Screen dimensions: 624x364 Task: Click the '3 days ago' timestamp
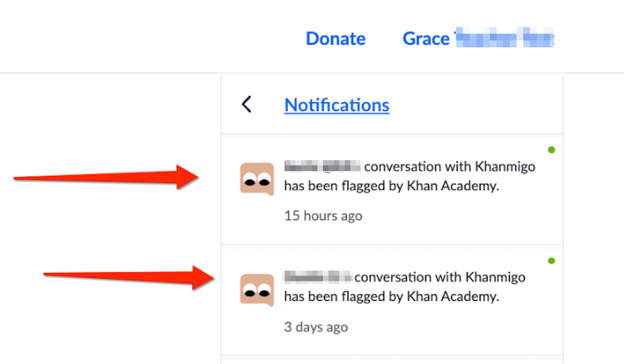pyautogui.click(x=316, y=326)
